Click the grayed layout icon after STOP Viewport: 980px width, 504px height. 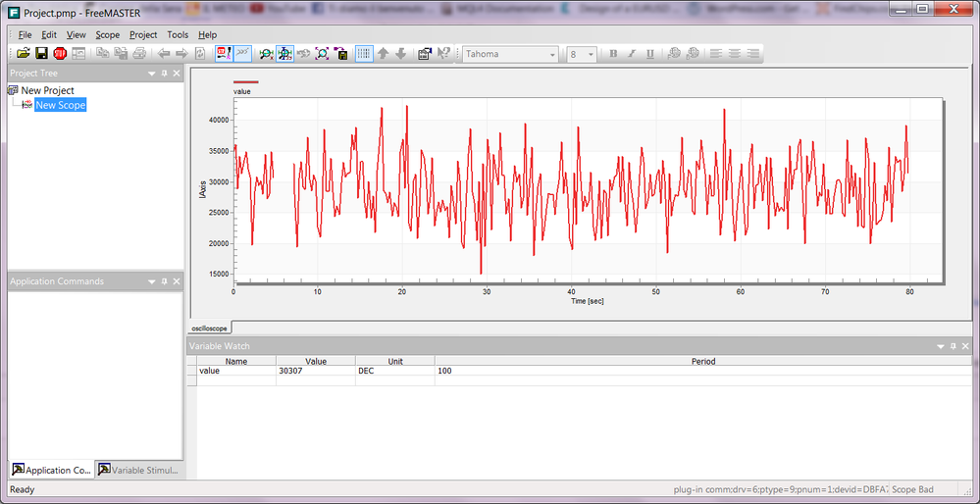78,54
